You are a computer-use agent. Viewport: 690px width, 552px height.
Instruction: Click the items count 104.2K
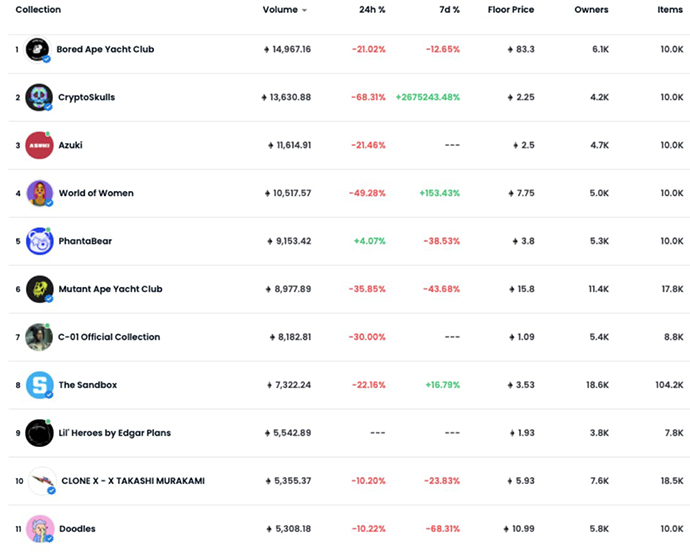point(669,385)
